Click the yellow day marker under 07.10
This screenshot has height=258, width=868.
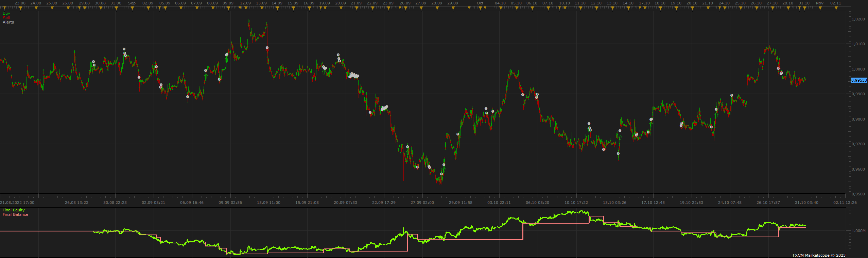[548, 9]
